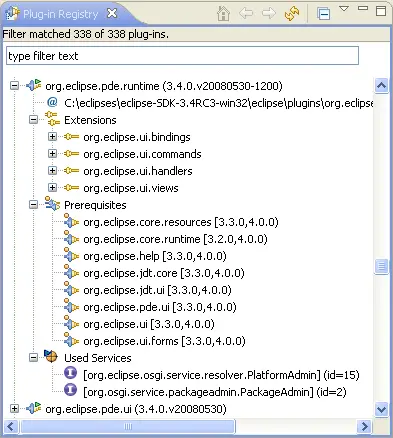Click the horizontal scrollbar left arrow
This screenshot has width=393, height=438.
click(11, 426)
